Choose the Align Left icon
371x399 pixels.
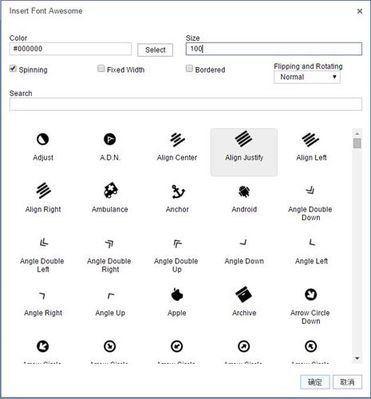pyautogui.click(x=311, y=139)
